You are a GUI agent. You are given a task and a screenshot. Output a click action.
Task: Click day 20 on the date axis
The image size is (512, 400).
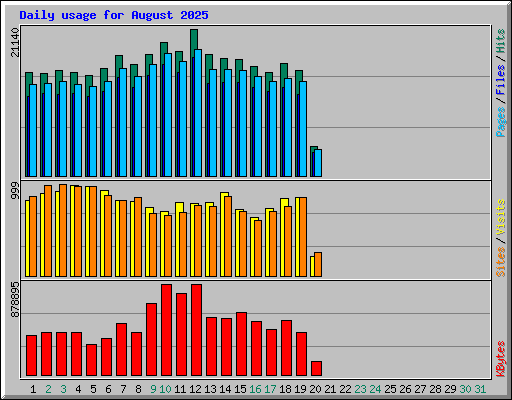315,389
